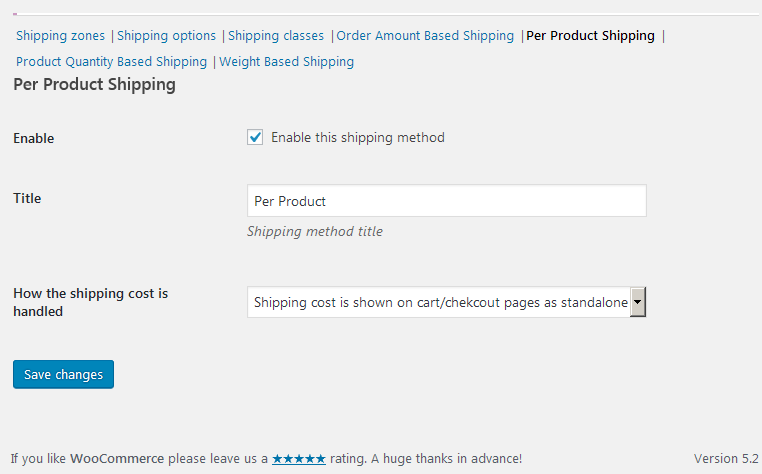Click the 'Shipping method title' description text
The image size is (762, 474).
click(314, 231)
